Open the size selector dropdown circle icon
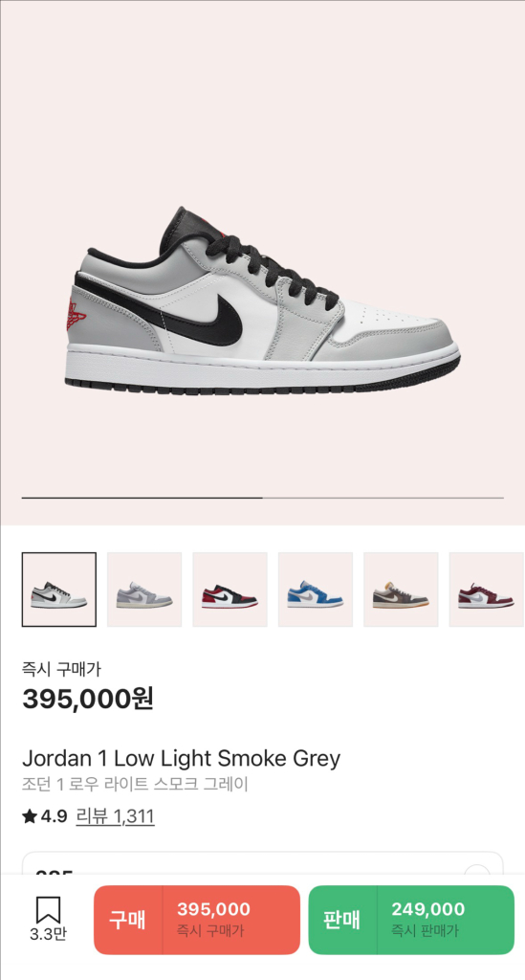 477,869
